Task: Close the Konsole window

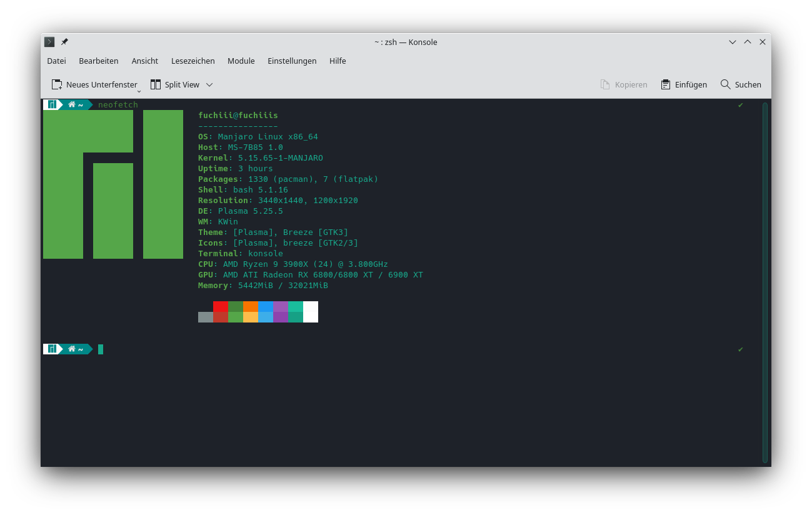Action: pos(763,42)
